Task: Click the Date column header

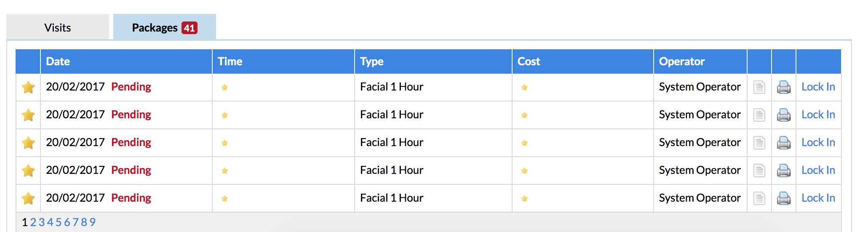Action: 58,61
